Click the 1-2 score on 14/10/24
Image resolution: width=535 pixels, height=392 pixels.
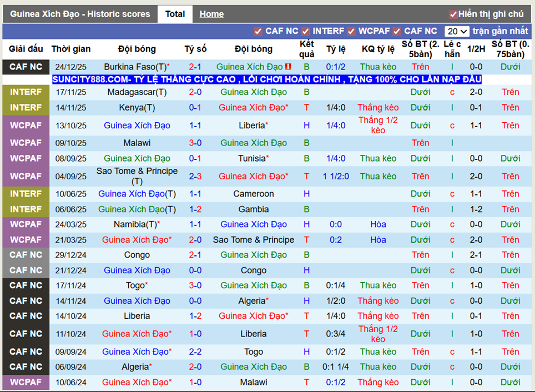tap(195, 316)
